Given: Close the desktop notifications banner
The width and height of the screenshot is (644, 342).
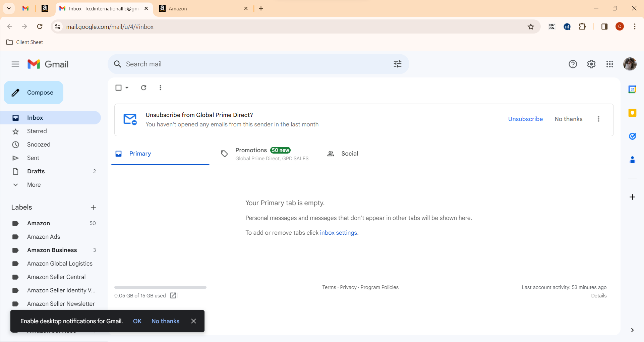Looking at the screenshot, I should 193,321.
